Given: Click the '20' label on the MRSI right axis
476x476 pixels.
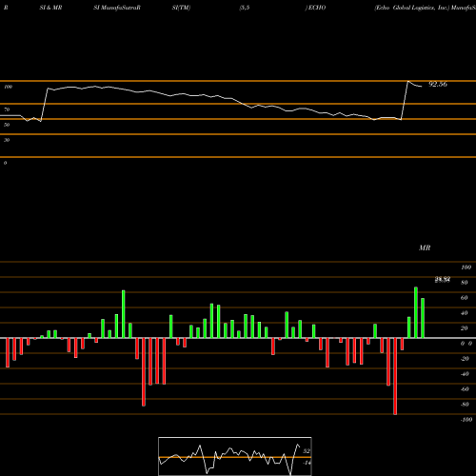Looking at the screenshot, I should [x=465, y=328].
